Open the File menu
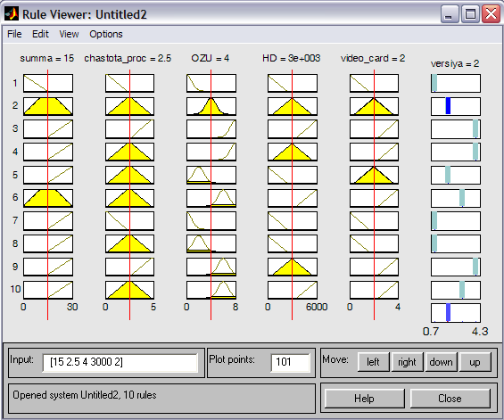Viewport: 504px width, 420px height. 14,34
